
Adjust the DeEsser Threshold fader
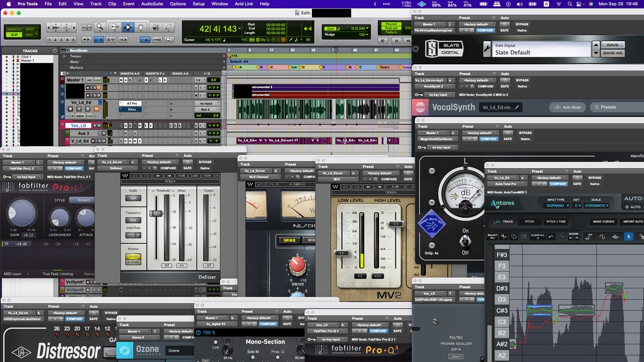click(x=157, y=213)
